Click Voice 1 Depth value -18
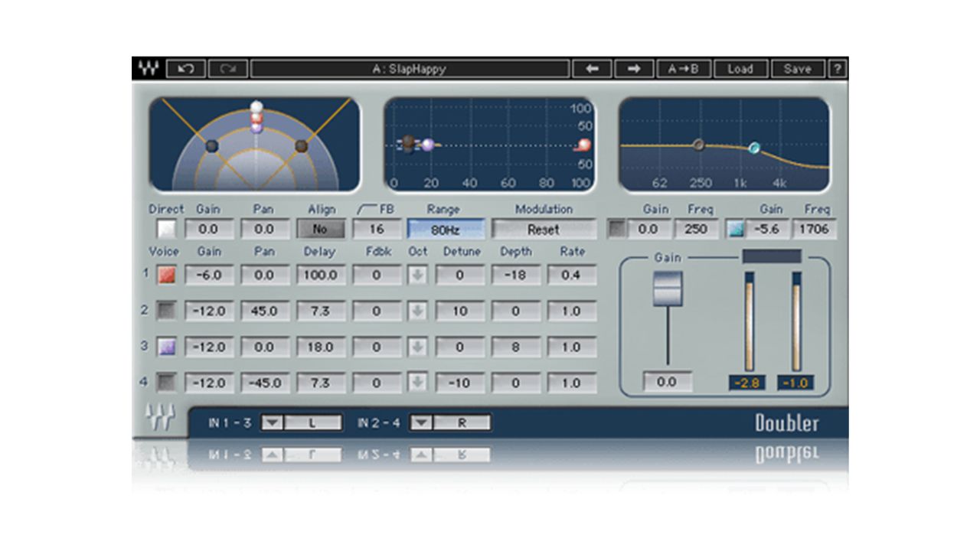This screenshot has width=980, height=551. 516,275
